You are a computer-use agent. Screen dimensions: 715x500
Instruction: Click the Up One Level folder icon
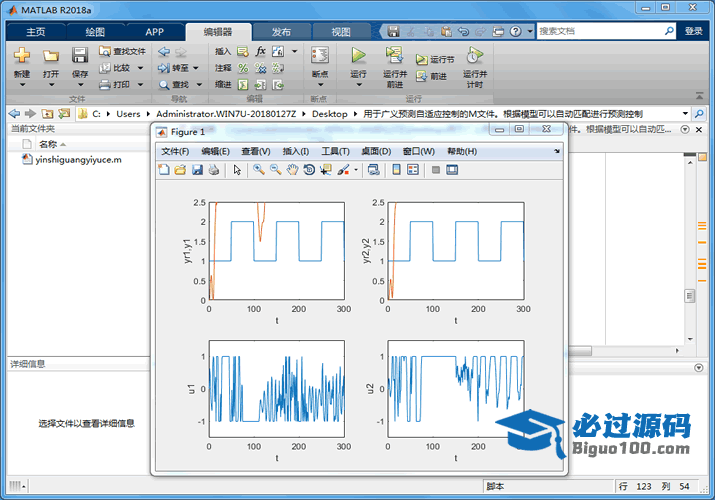pyautogui.click(x=47, y=113)
